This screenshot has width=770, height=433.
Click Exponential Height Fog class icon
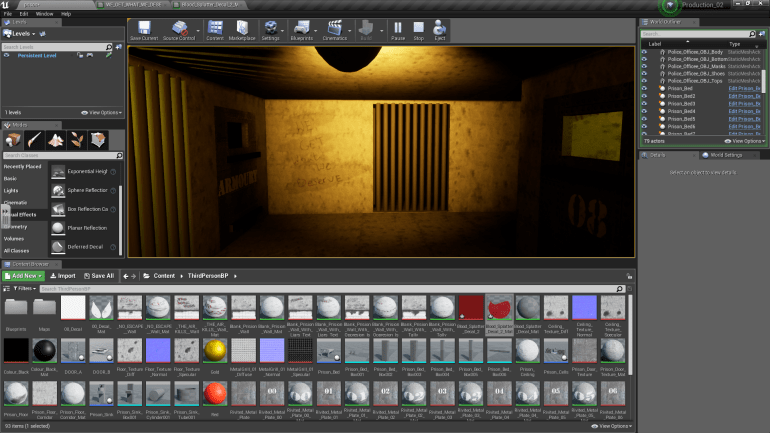coord(58,172)
